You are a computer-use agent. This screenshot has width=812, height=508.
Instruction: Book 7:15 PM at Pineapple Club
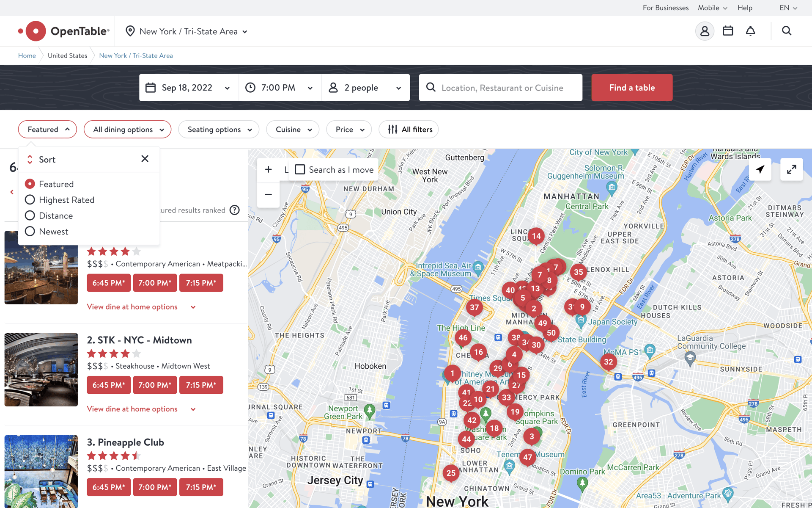pyautogui.click(x=201, y=487)
